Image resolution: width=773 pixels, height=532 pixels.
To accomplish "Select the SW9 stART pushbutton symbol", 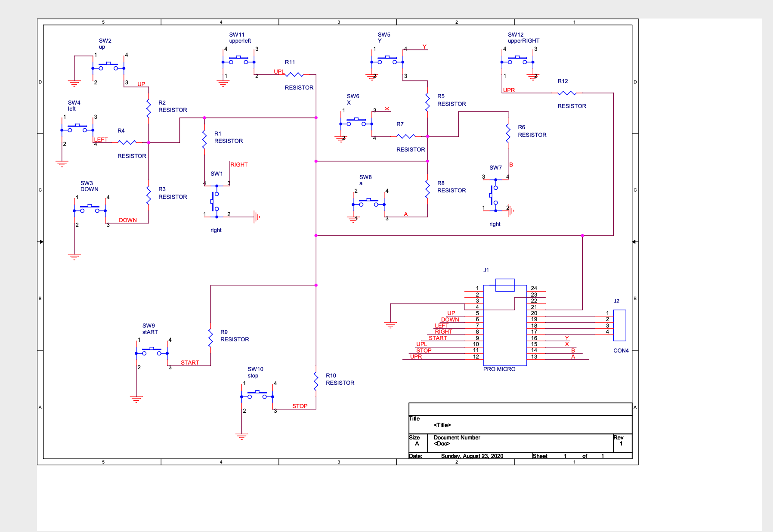I will (x=152, y=352).
